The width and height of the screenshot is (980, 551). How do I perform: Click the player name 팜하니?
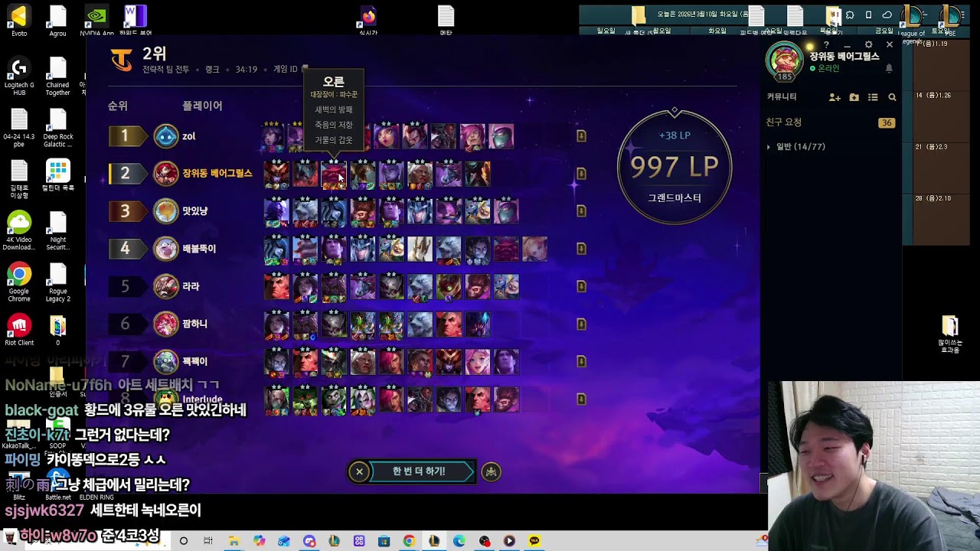(195, 324)
